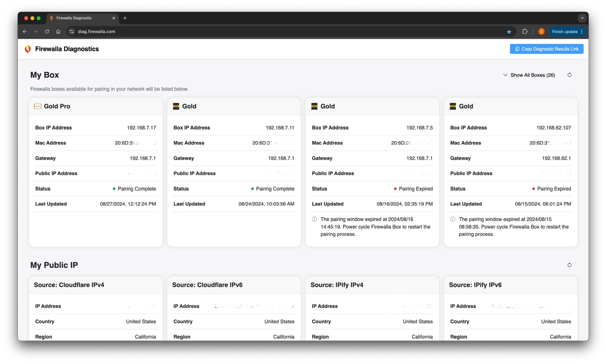
Task: Click the My Public IP heading
Action: coord(54,265)
